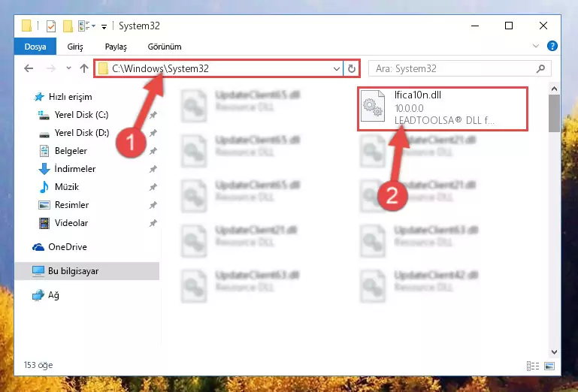Open the address bar history dropdown
The height and width of the screenshot is (392, 578).
336,68
